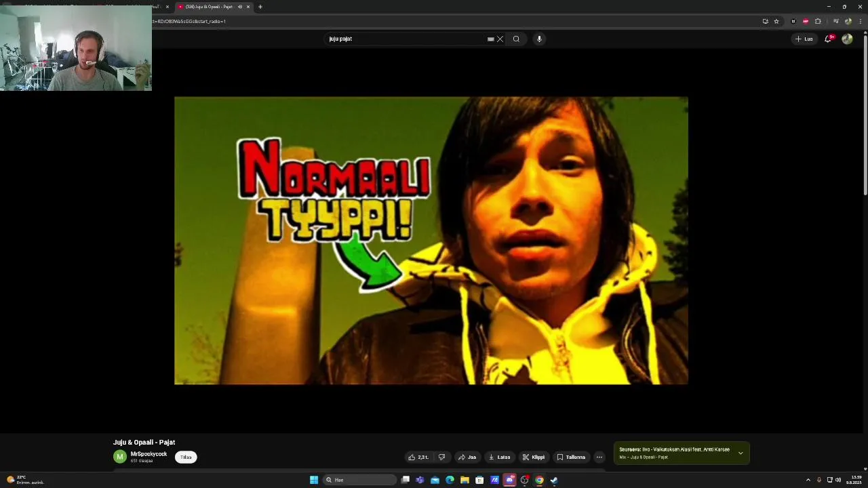Like the video (2,3 t.)
Screen dimensions: 868x488
point(418,457)
